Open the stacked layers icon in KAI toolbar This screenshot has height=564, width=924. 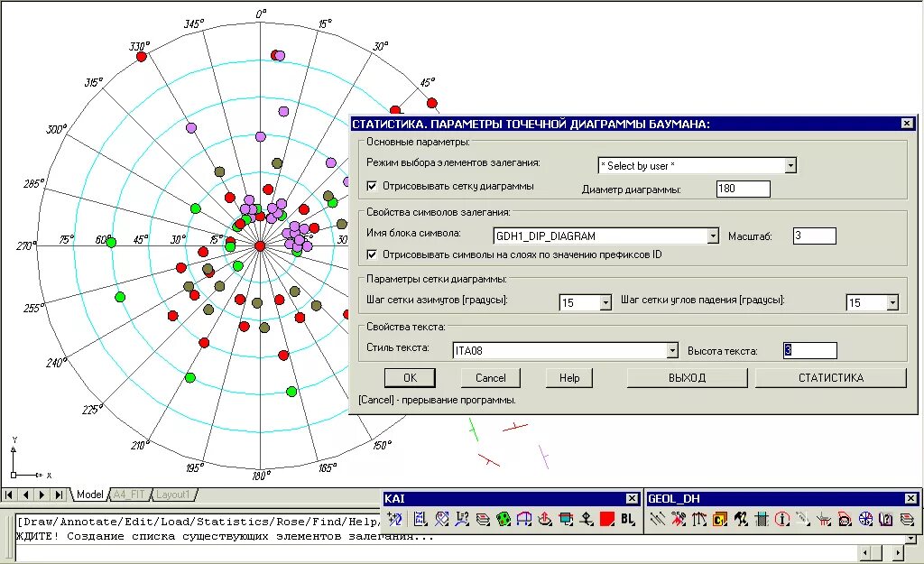click(483, 519)
